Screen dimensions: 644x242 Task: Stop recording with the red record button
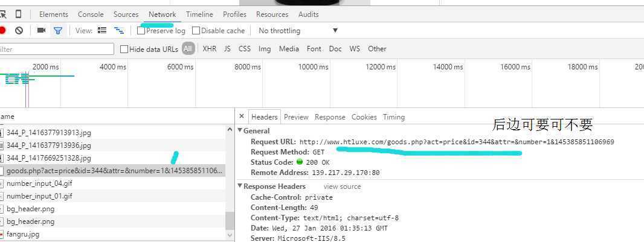2,30
